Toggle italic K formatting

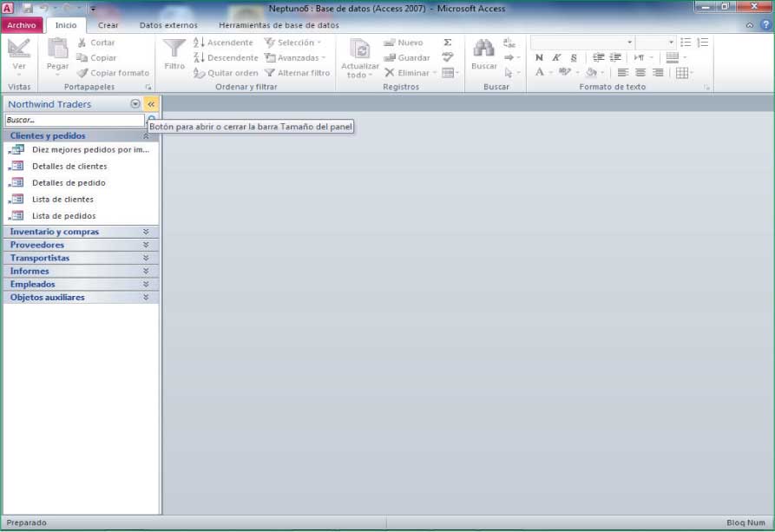[x=556, y=57]
